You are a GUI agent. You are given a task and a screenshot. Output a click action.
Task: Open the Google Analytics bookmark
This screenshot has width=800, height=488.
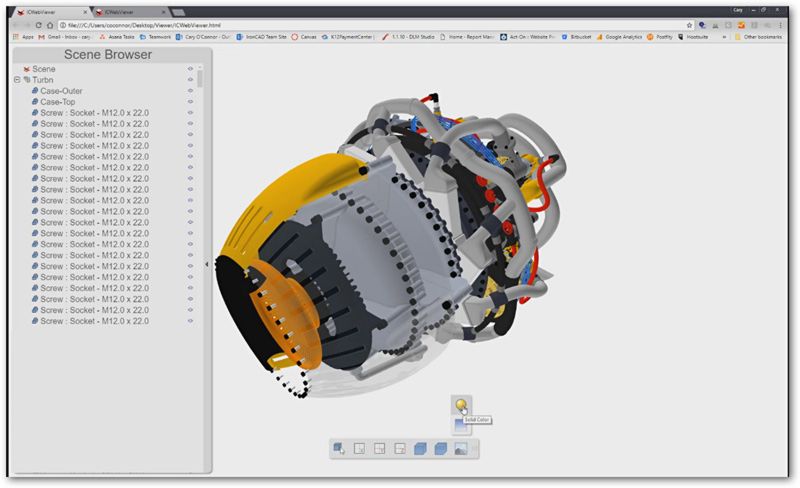point(619,37)
